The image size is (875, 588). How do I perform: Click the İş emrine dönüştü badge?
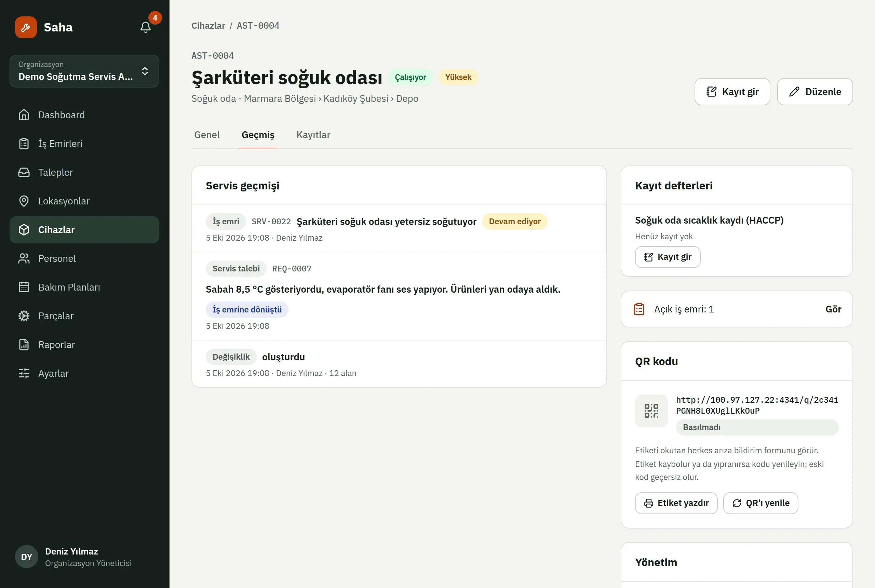pyautogui.click(x=247, y=309)
